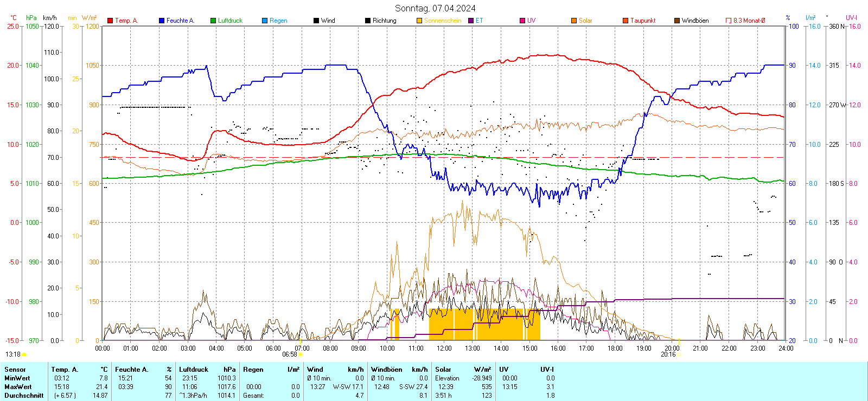This screenshot has height=401, width=868.
Task: Click the pink UV legend swatch
Action: (x=522, y=21)
